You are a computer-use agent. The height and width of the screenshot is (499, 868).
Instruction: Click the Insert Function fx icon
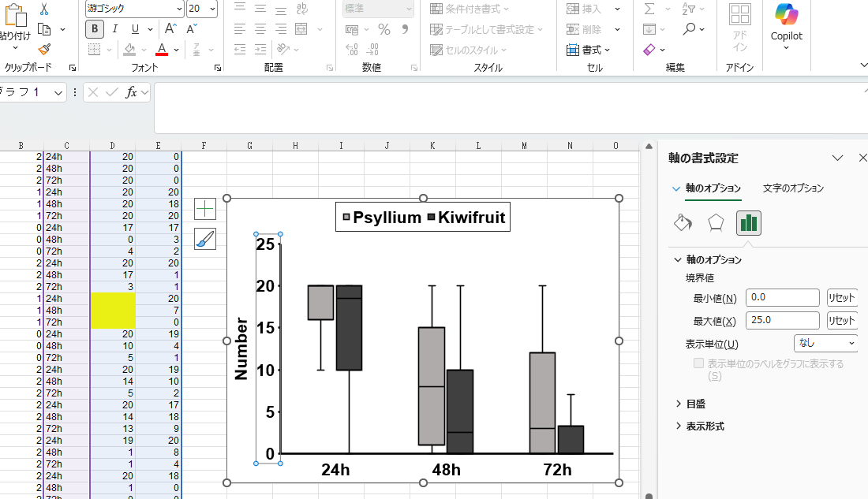pos(131,92)
